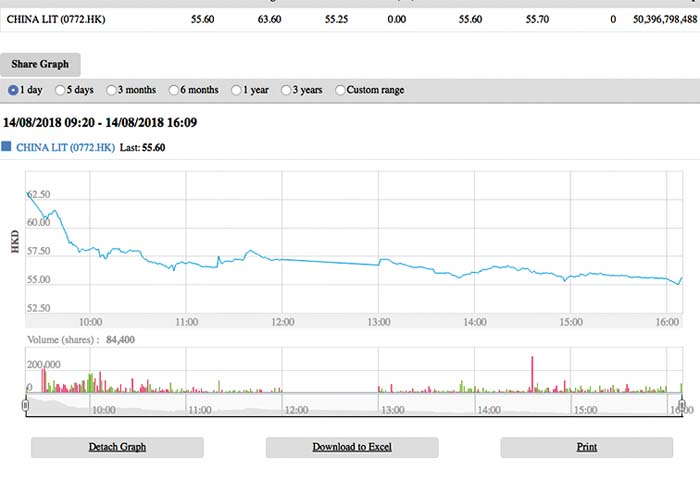Select the 1 day radio button
The image size is (700, 481).
coord(13,90)
